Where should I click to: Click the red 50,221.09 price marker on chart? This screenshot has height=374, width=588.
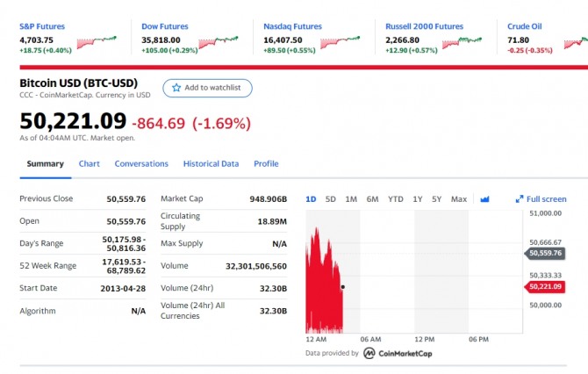pyautogui.click(x=545, y=286)
